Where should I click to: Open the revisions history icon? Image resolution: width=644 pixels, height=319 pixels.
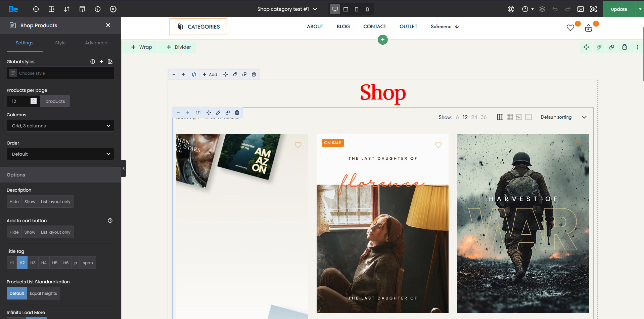(98, 9)
